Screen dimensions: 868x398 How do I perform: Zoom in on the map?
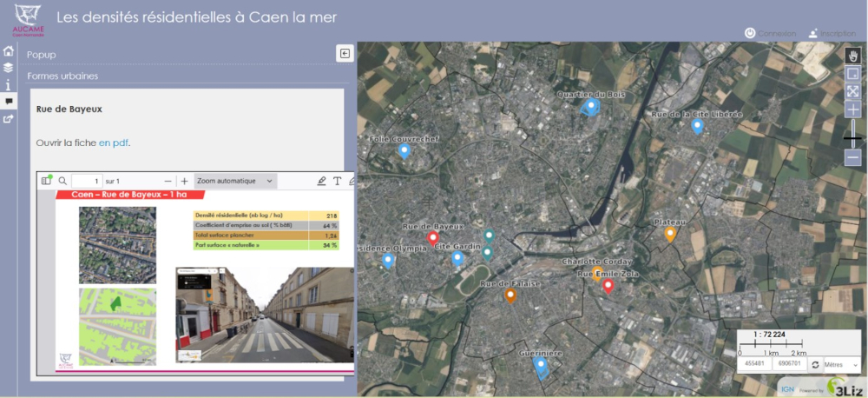[x=852, y=110]
